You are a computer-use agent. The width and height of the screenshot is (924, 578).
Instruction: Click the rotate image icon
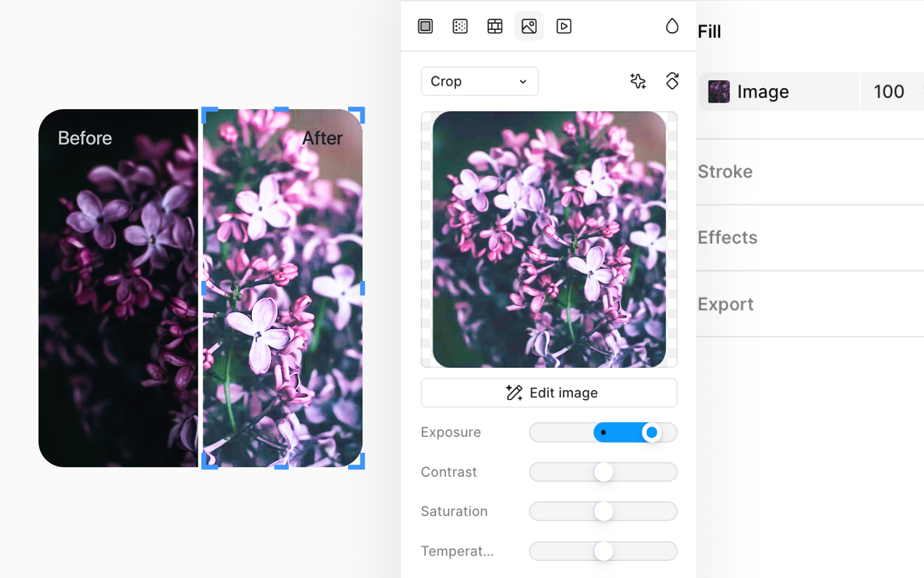click(672, 81)
